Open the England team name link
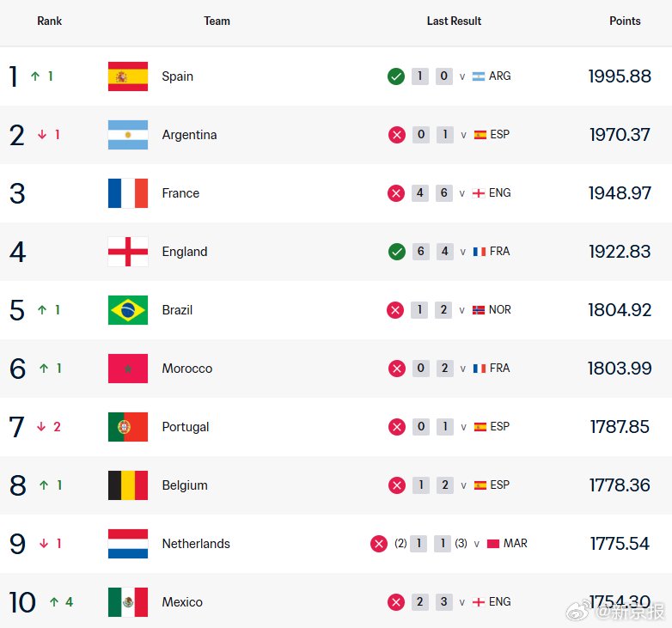 click(185, 252)
